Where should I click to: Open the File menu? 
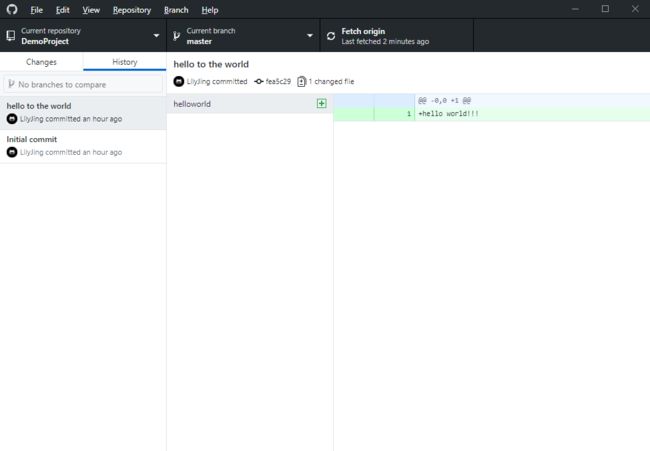pos(36,10)
